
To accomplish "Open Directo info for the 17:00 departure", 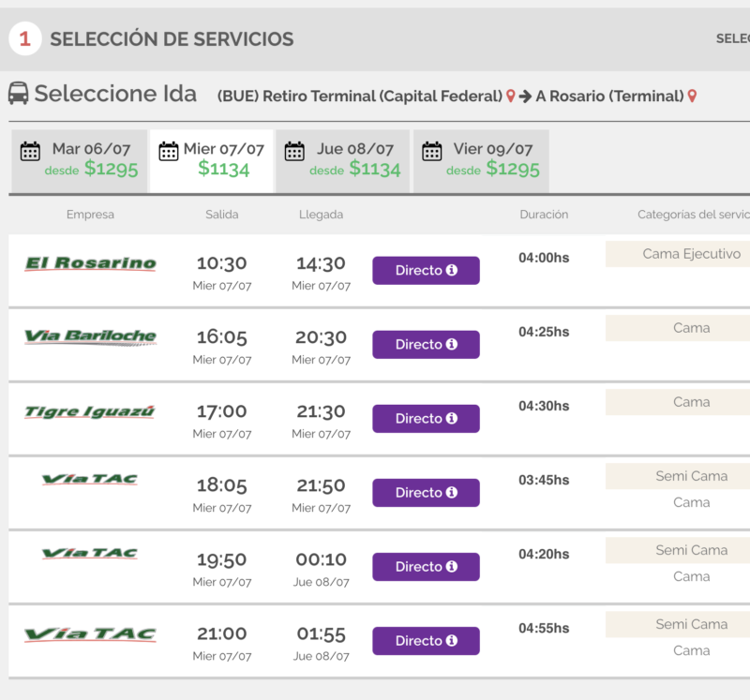I will click(x=427, y=419).
